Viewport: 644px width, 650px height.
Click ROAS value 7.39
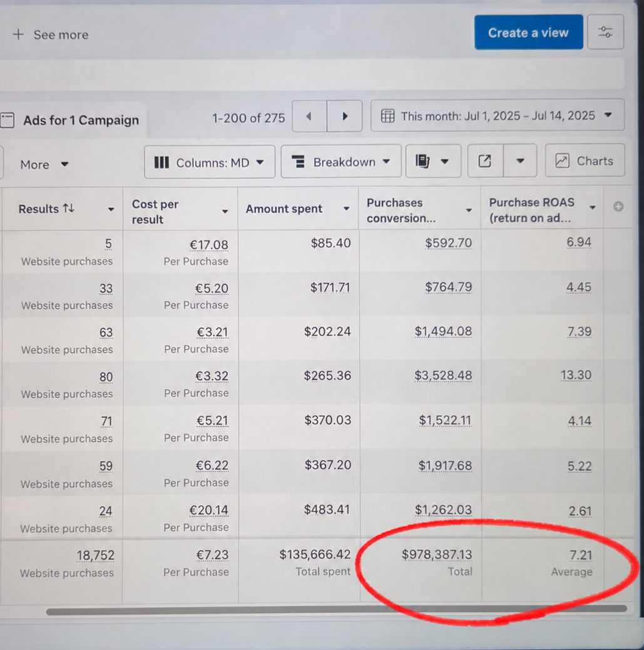point(579,331)
